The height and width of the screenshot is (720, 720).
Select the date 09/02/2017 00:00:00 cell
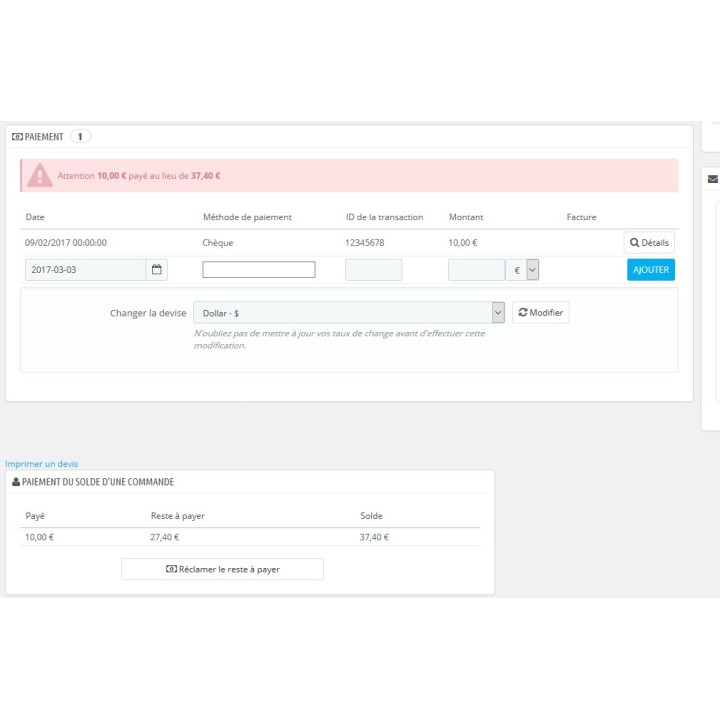click(x=66, y=242)
